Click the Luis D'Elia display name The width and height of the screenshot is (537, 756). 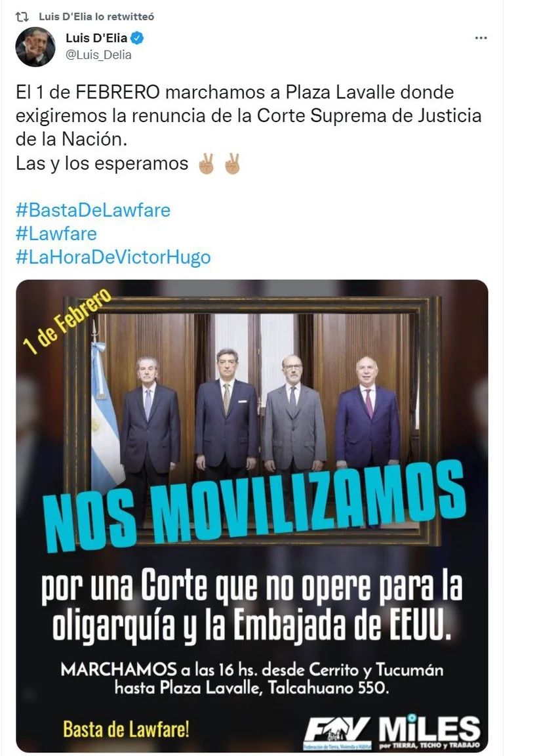[96, 38]
